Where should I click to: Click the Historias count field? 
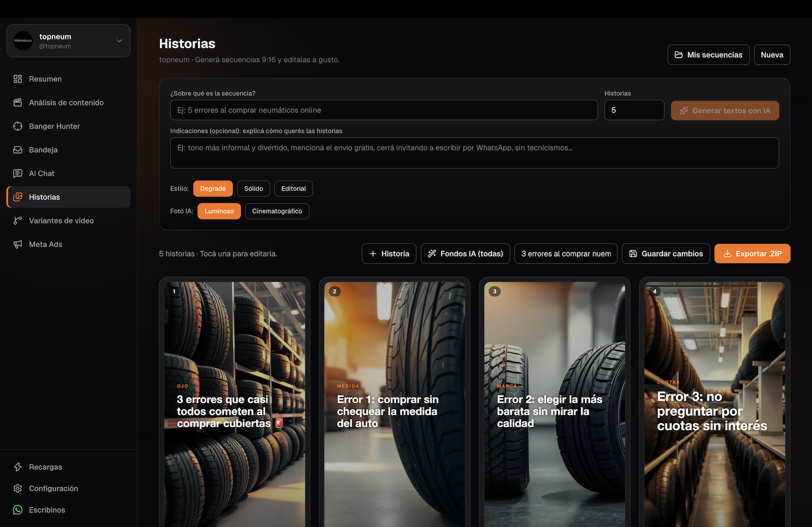point(634,110)
